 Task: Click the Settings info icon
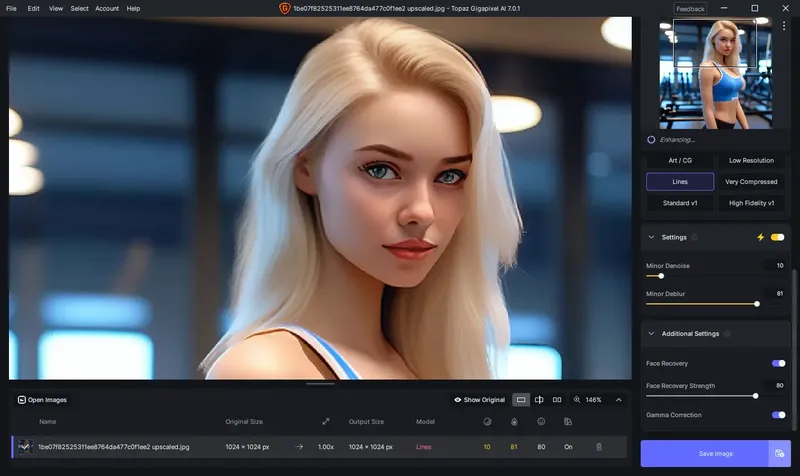[x=694, y=237]
